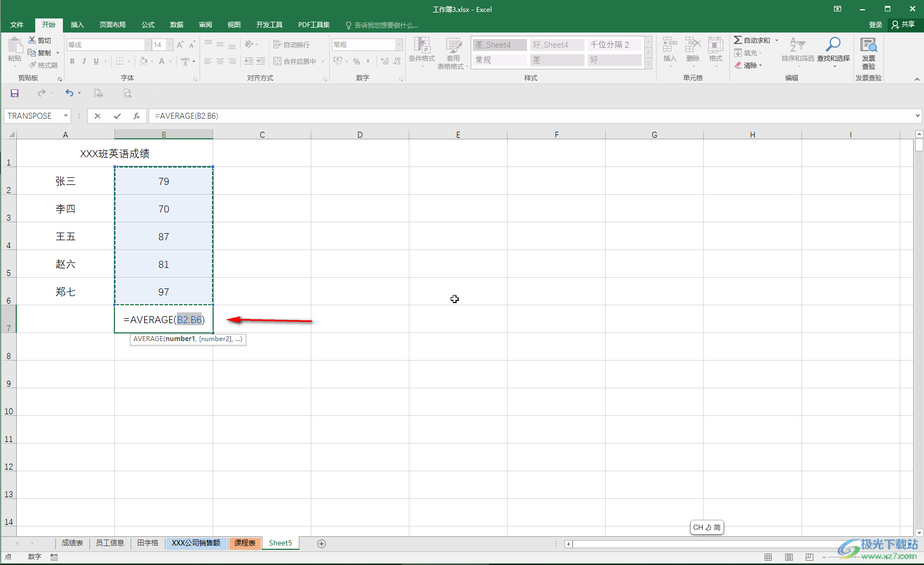Image resolution: width=924 pixels, height=565 pixels.
Task: Click AutoSum (自动求和) button
Action: tap(752, 40)
